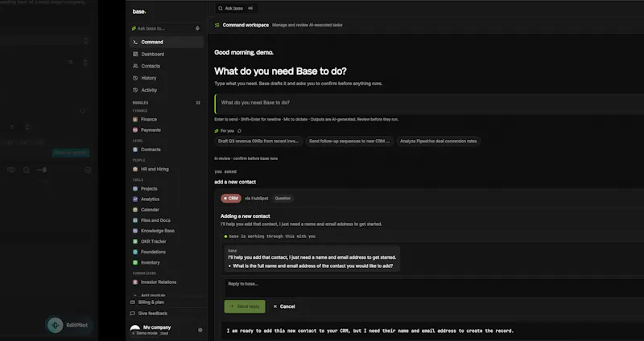Open History via its clock icon
Viewport: 644px width, 341px height.
(x=135, y=77)
